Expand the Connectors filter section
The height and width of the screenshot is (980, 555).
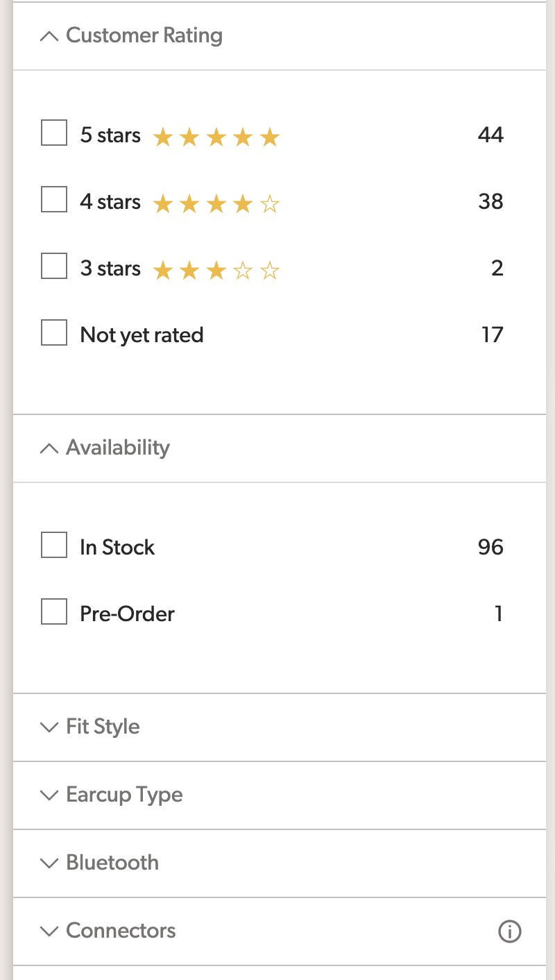[x=280, y=931]
